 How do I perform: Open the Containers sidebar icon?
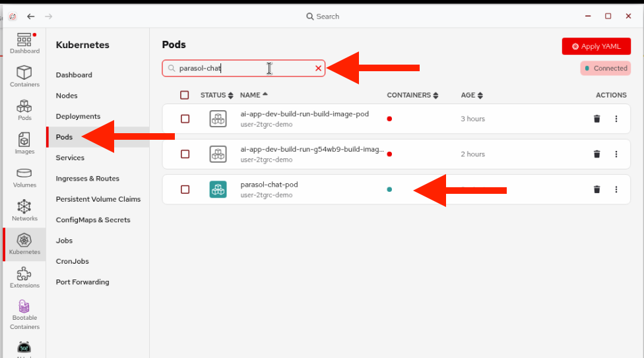click(x=24, y=75)
